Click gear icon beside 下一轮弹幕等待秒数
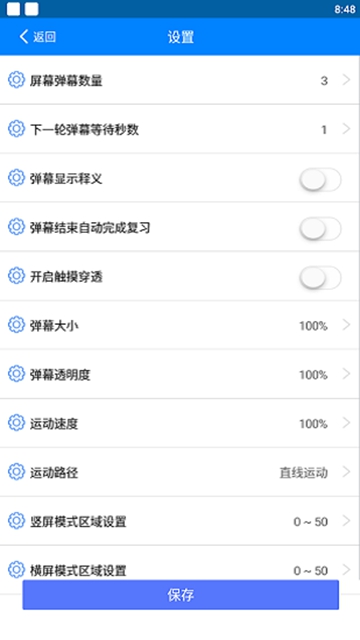The image size is (360, 640). coord(16,129)
